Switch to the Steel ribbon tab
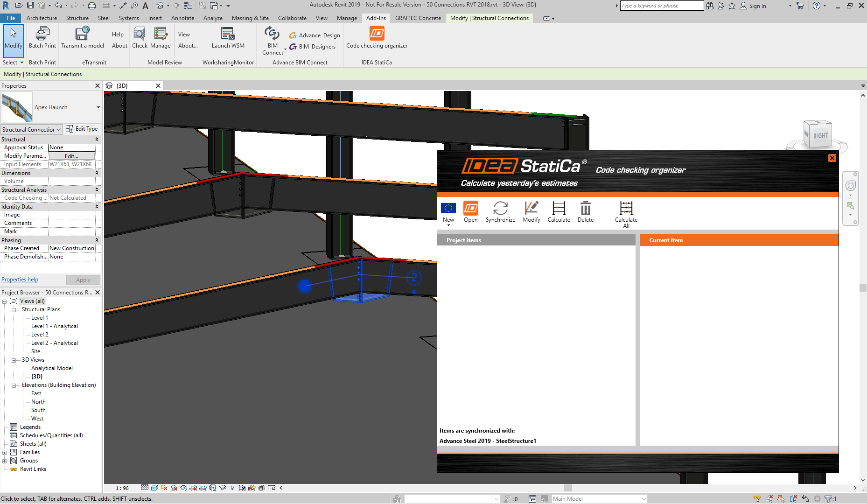 click(104, 18)
